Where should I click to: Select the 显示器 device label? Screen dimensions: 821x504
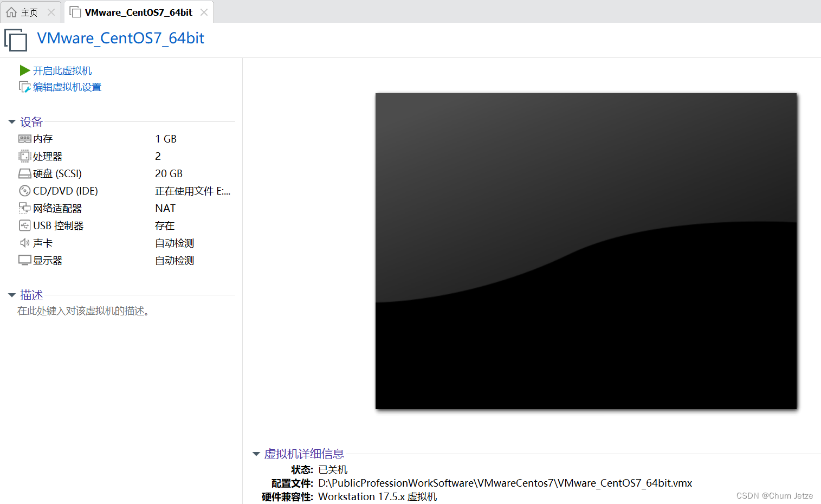coord(48,261)
